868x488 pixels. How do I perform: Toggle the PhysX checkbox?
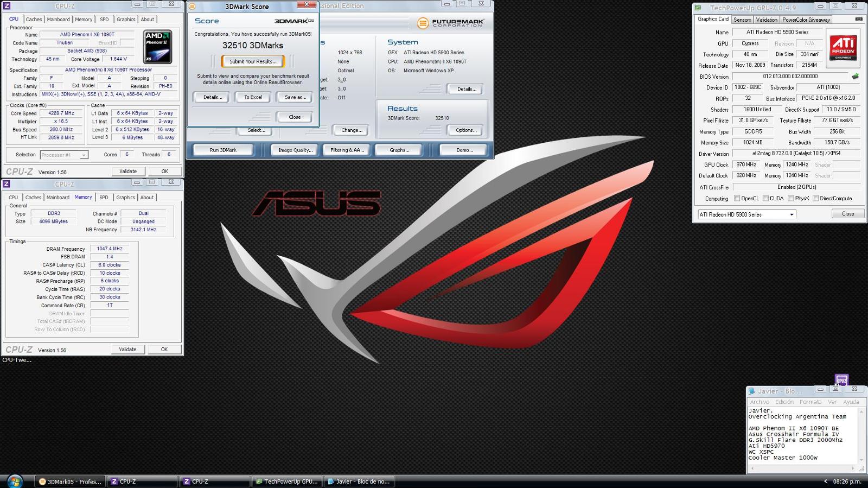point(791,199)
